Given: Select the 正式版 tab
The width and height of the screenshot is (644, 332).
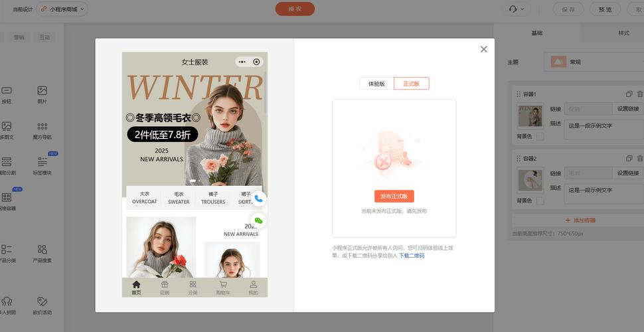Looking at the screenshot, I should pos(412,84).
